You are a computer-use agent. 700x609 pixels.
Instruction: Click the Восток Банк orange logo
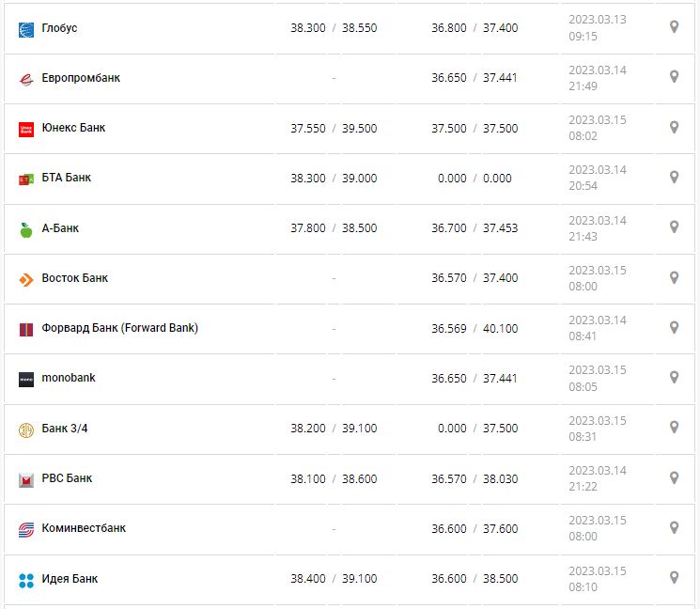26,279
